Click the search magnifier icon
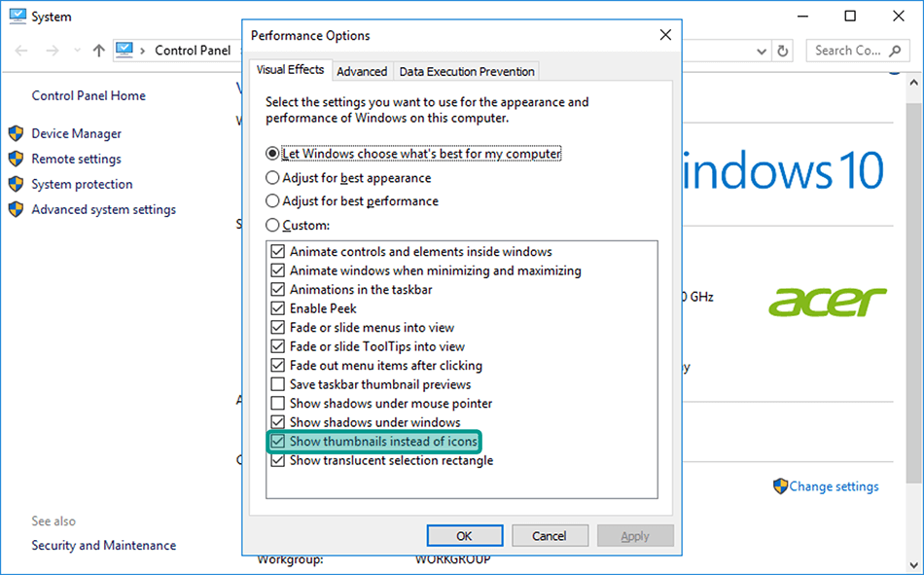Screen dimensions: 924x575 [x=895, y=51]
